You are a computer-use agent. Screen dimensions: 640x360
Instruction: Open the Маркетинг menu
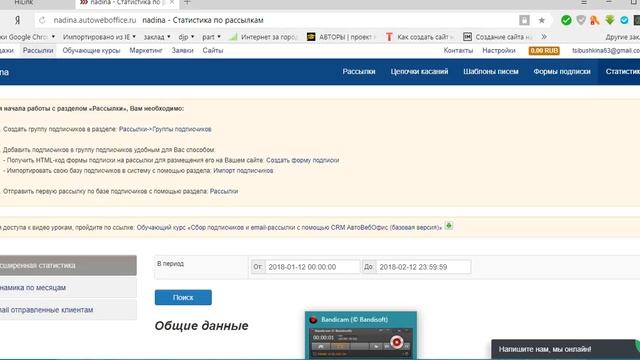point(146,51)
